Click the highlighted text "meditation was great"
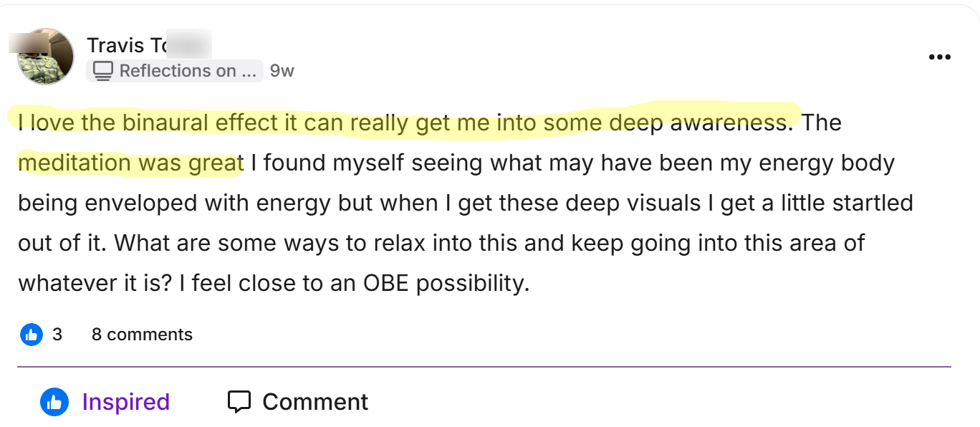 coord(130,163)
